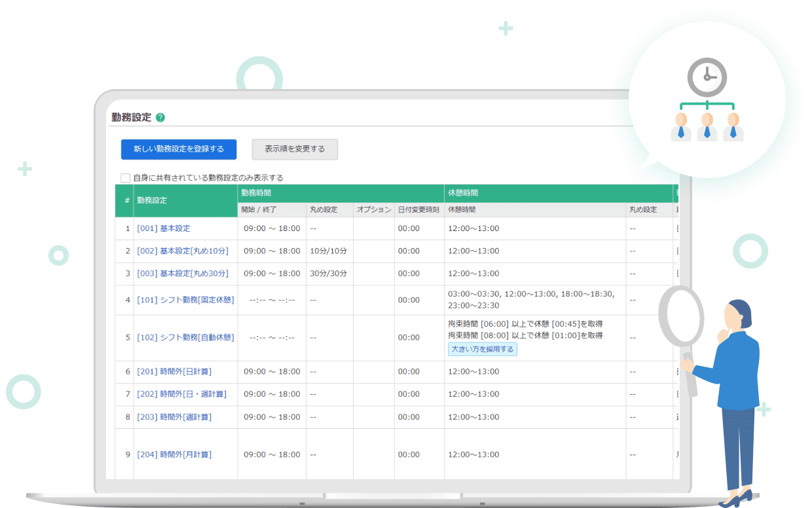Click 新しい勤務設定を登録する button

(179, 149)
